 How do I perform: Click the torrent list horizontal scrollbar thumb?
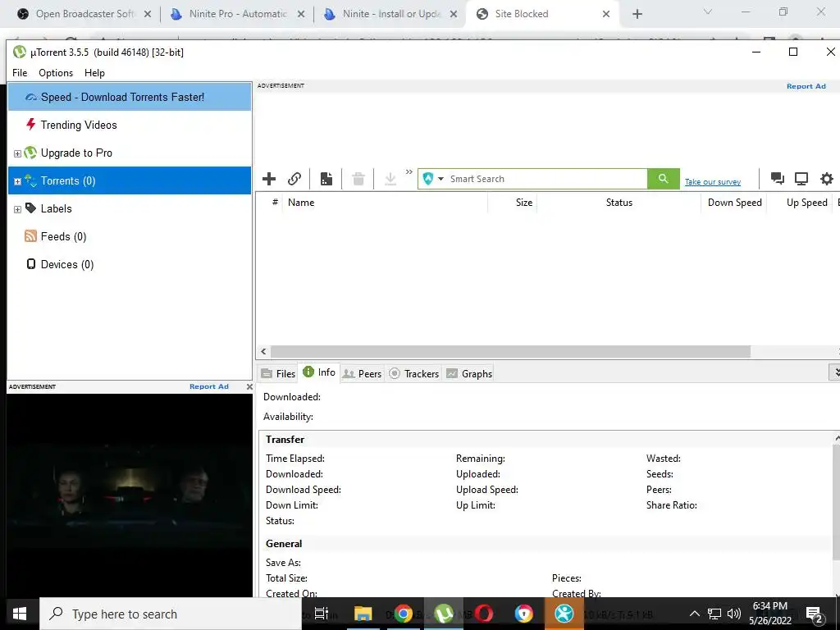coord(510,351)
